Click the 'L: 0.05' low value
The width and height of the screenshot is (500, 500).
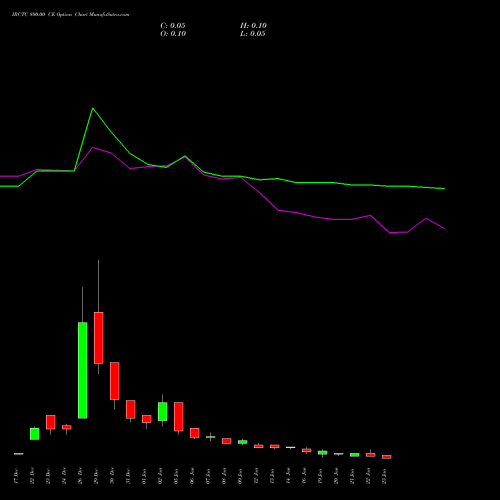click(253, 34)
